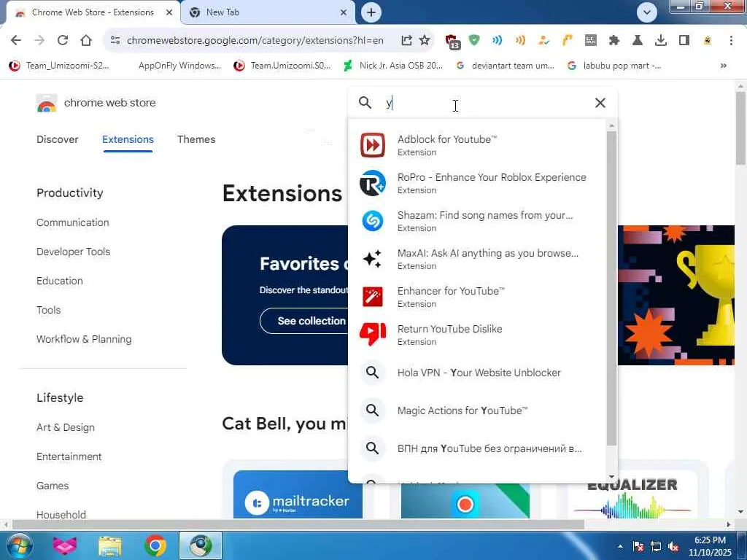
Task: Open the labubu pop mart bookmark
Action: [x=614, y=66]
